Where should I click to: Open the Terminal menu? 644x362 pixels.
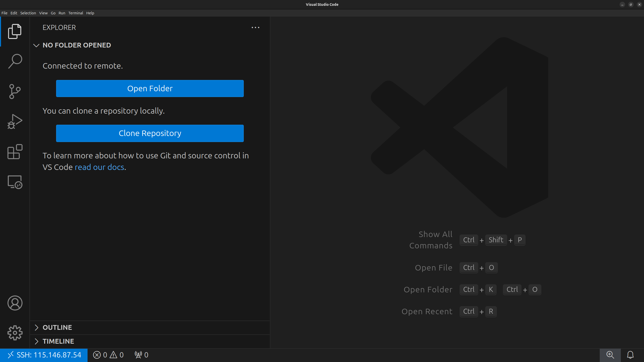click(75, 13)
